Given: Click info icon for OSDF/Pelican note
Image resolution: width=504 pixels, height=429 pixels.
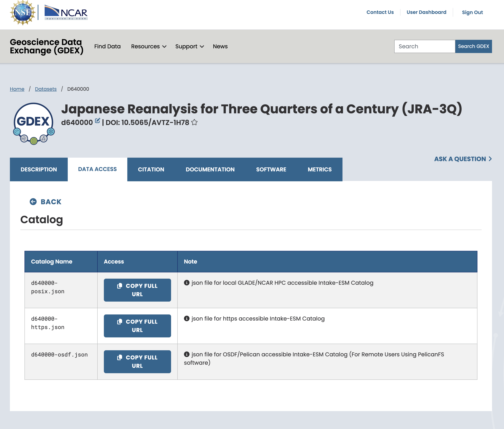Looking at the screenshot, I should tap(187, 354).
